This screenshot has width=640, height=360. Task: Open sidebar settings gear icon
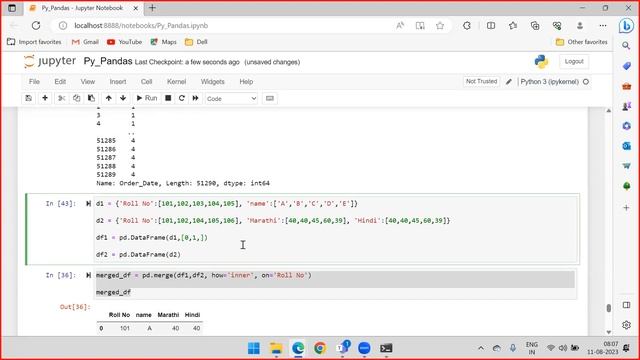[x=626, y=325]
